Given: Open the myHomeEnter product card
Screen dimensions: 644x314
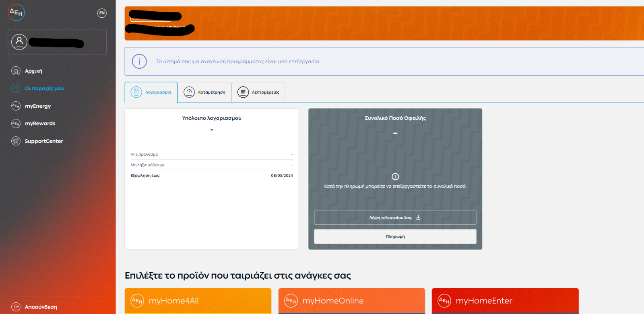Looking at the screenshot, I should click(505, 301).
